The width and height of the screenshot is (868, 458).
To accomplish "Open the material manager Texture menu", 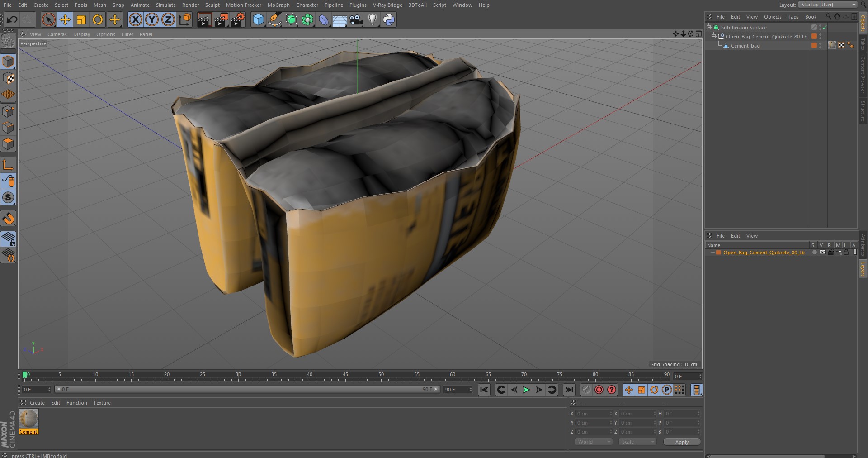I will 102,403.
